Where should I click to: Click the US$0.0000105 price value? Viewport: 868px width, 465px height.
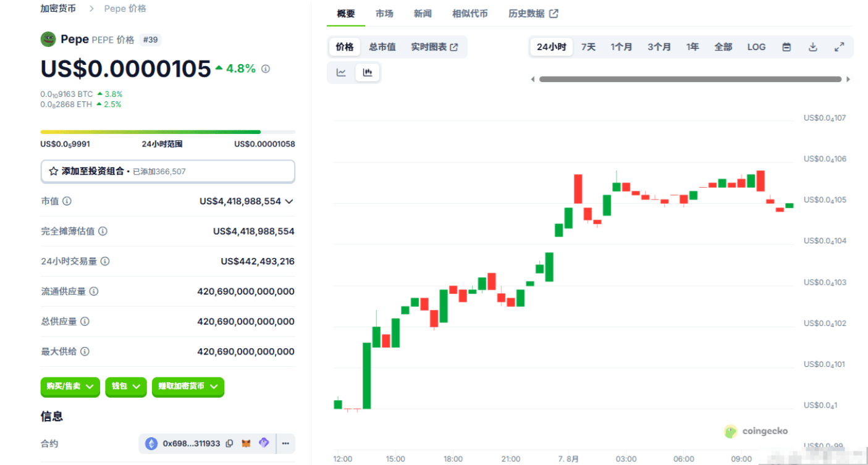126,69
